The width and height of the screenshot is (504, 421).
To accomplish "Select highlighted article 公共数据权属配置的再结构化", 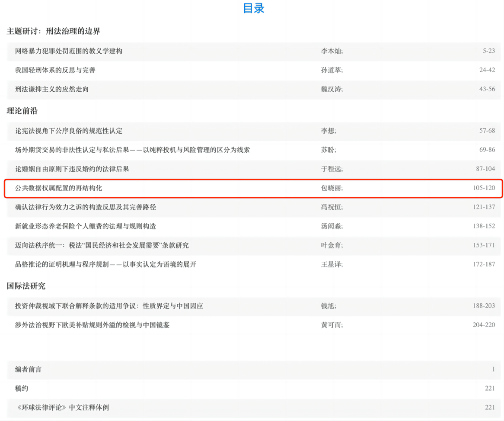I will pos(59,188).
